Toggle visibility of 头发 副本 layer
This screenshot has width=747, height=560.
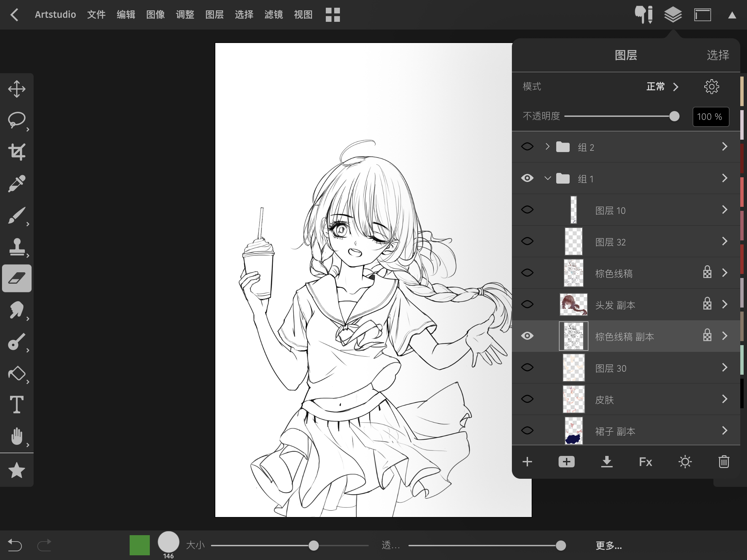coord(527,305)
